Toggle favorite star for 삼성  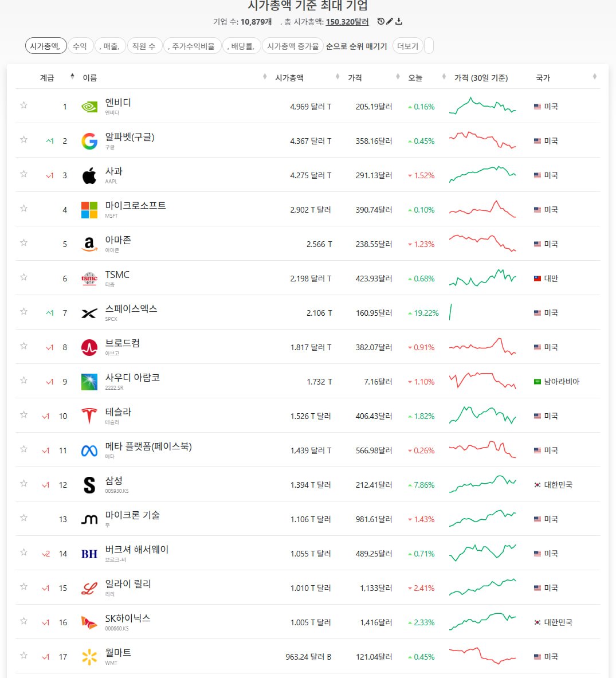point(23,483)
